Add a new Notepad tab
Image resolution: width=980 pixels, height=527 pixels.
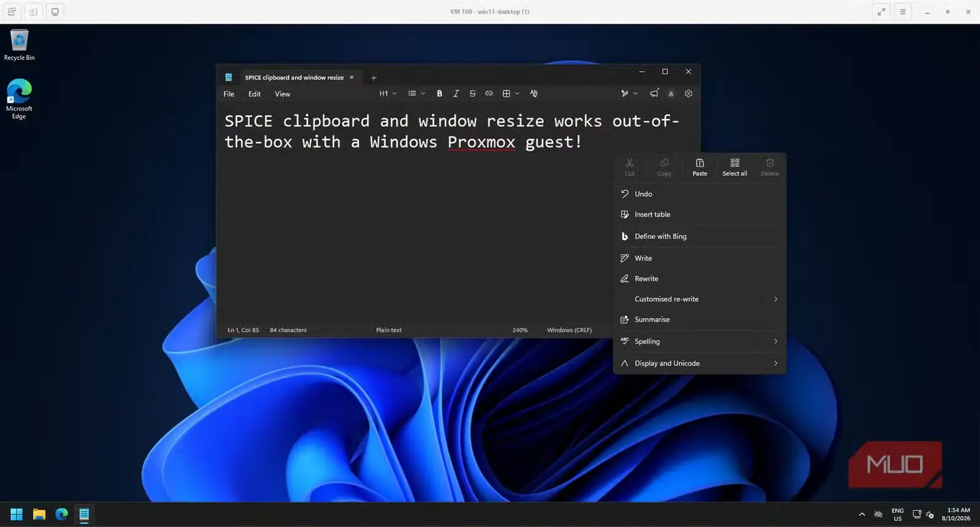coord(374,78)
